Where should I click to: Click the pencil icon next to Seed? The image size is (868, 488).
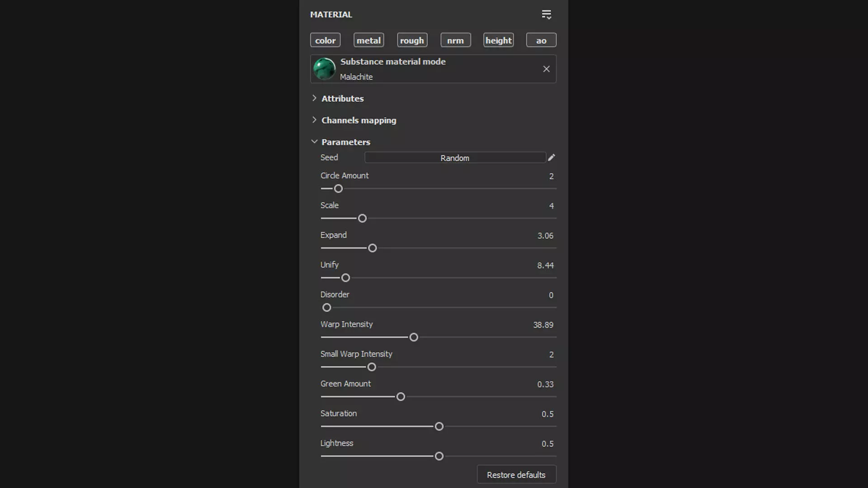551,158
